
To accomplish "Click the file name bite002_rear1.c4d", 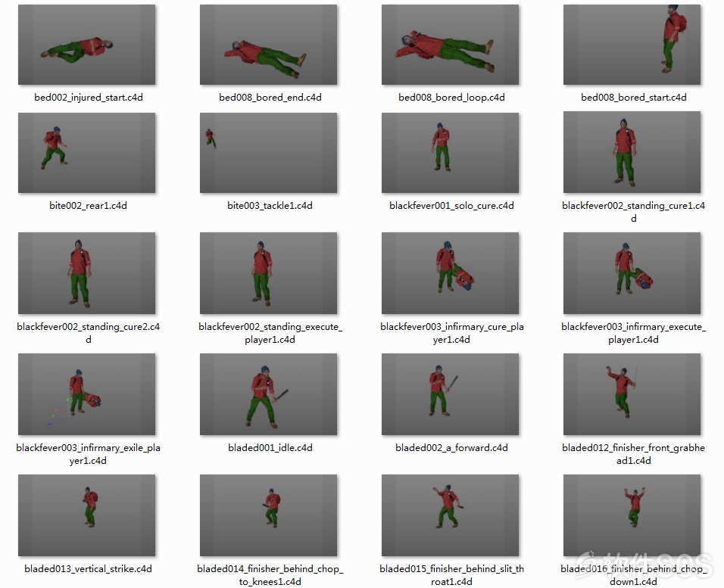I will tap(88, 205).
